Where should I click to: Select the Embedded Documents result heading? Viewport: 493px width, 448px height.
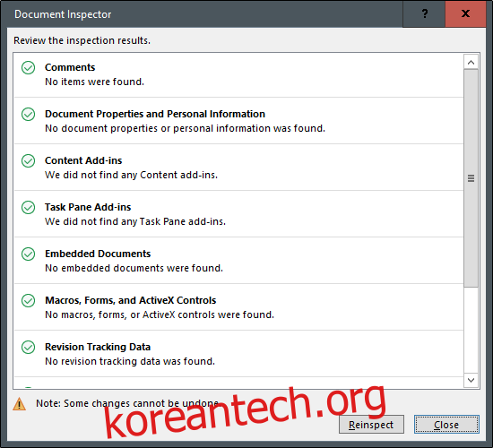(x=98, y=254)
